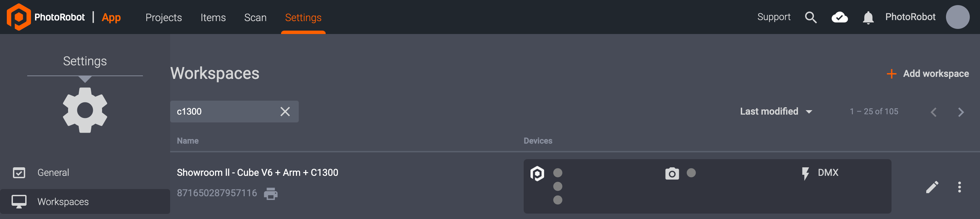Toggle the first robot status indicator dot
The image size is (980, 219).
(558, 173)
